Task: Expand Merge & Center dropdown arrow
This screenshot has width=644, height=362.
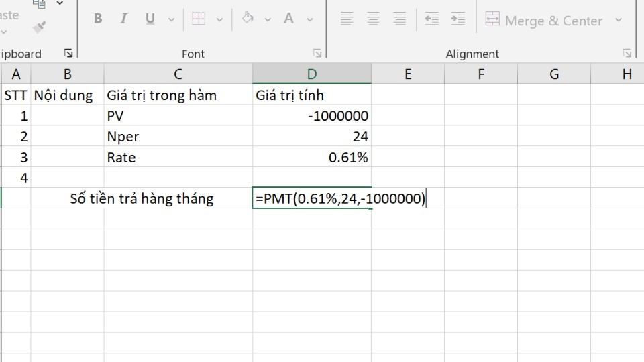Action: point(619,19)
